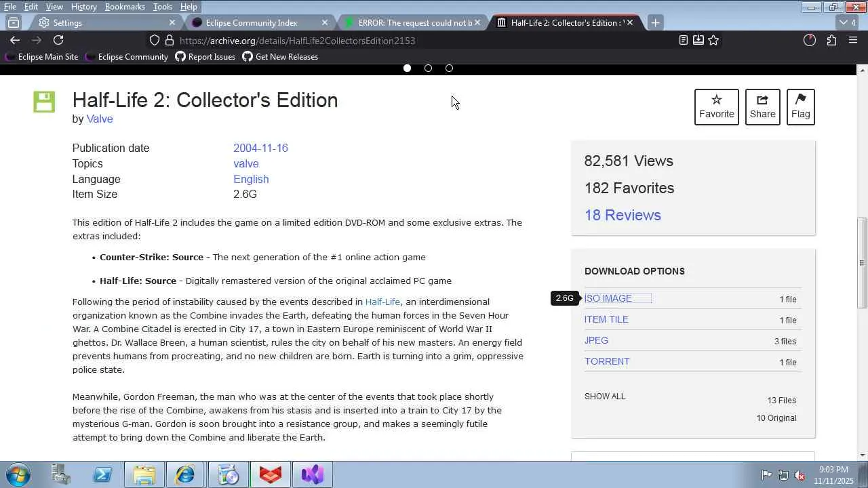Open the Valve author link
This screenshot has width=868, height=488.
pos(100,119)
